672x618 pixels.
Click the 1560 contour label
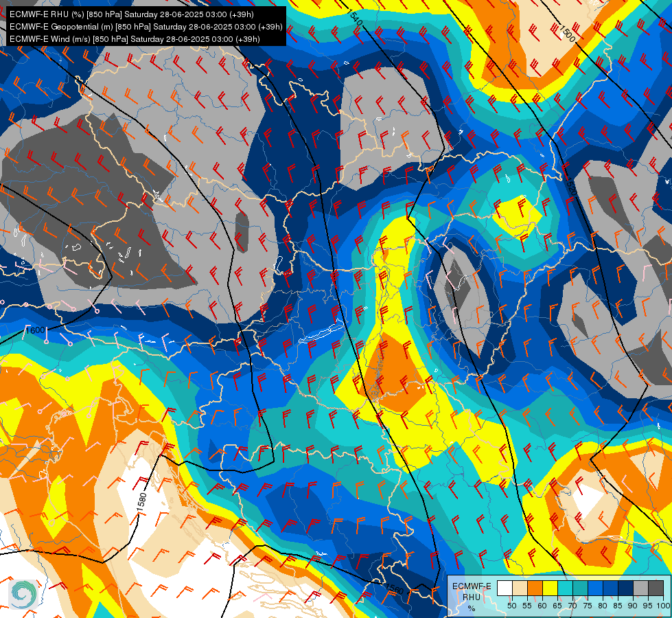pos(394,589)
